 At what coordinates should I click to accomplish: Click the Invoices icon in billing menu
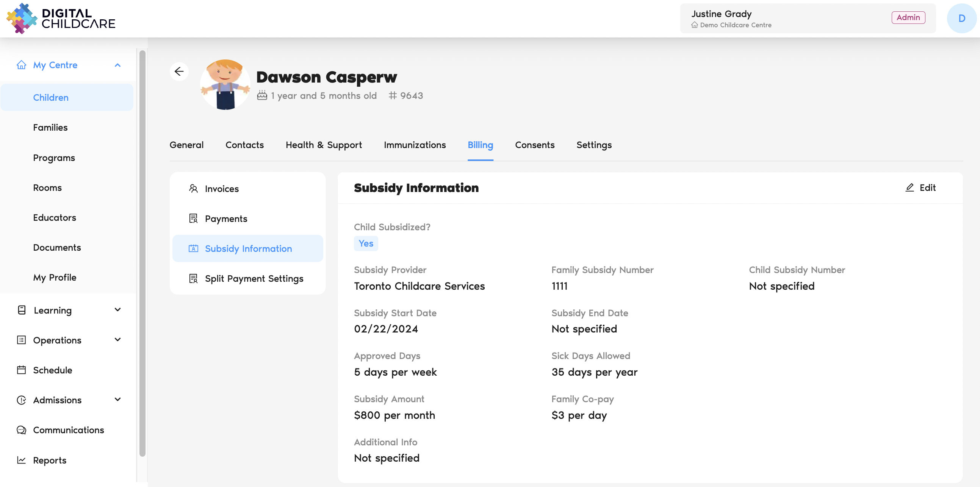coord(193,189)
